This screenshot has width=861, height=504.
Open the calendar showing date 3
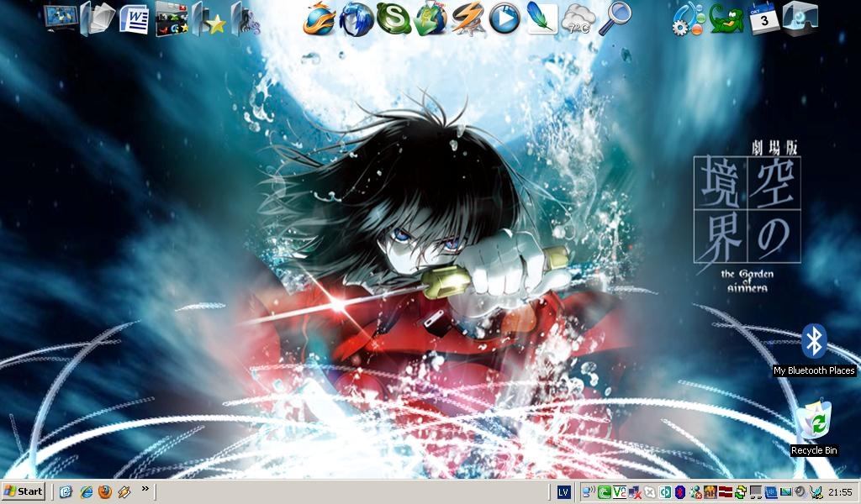[x=764, y=18]
